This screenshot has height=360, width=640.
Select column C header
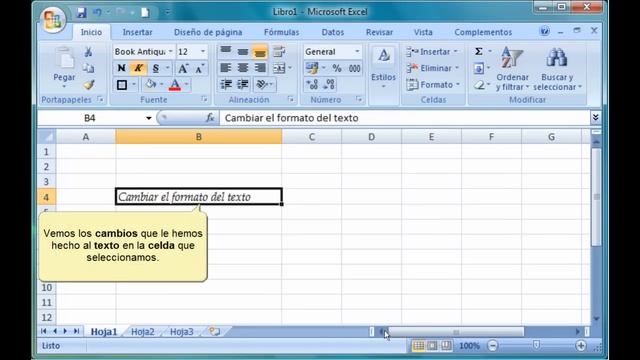(x=311, y=137)
